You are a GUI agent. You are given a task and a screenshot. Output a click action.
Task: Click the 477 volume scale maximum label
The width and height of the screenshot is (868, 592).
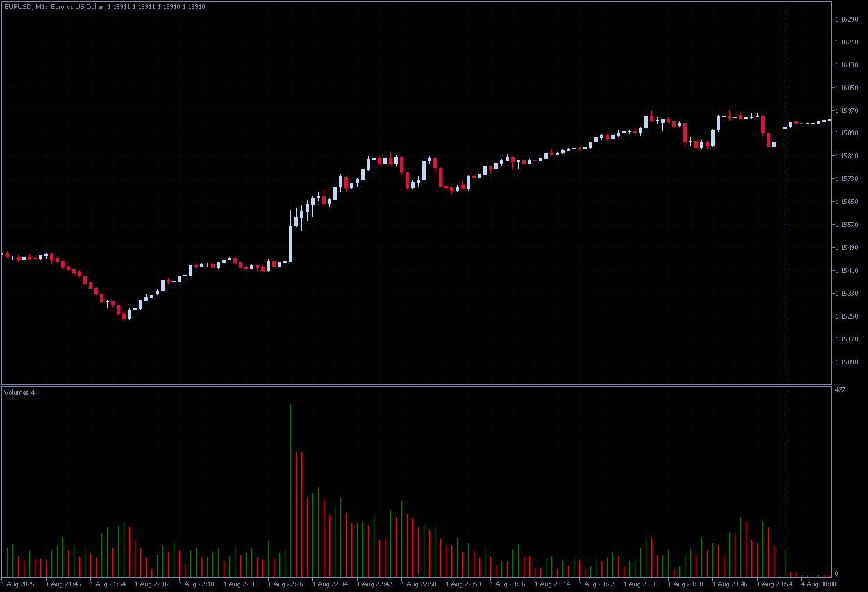[840, 390]
